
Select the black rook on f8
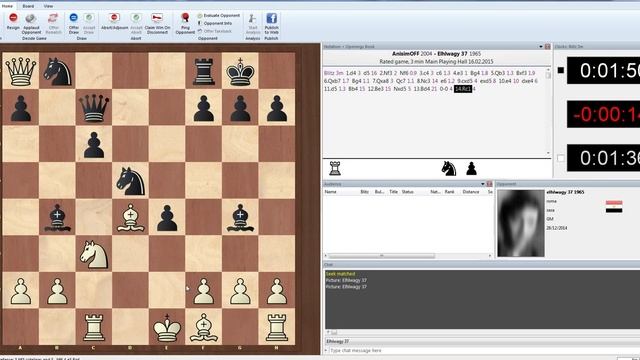coord(204,71)
